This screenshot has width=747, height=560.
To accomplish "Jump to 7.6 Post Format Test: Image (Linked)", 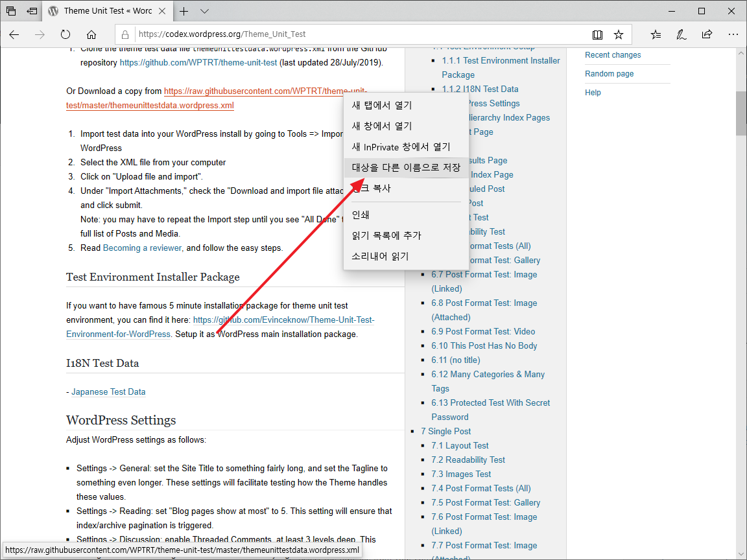I will 484,524.
